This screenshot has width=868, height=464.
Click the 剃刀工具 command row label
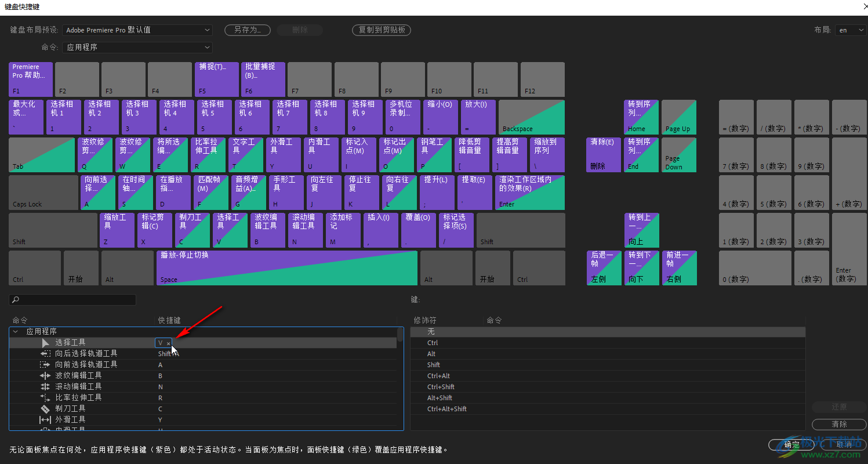point(70,409)
